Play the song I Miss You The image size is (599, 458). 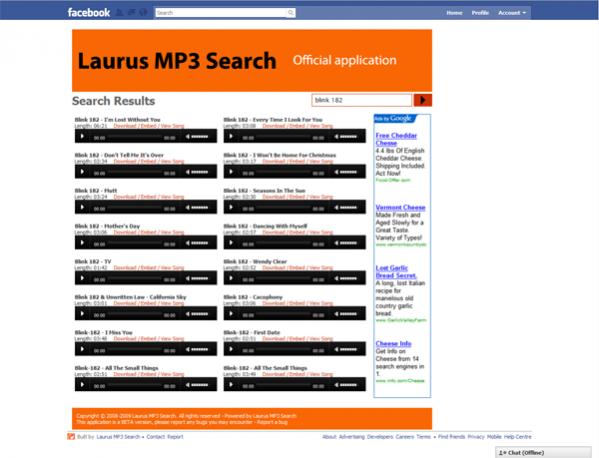pos(82,349)
